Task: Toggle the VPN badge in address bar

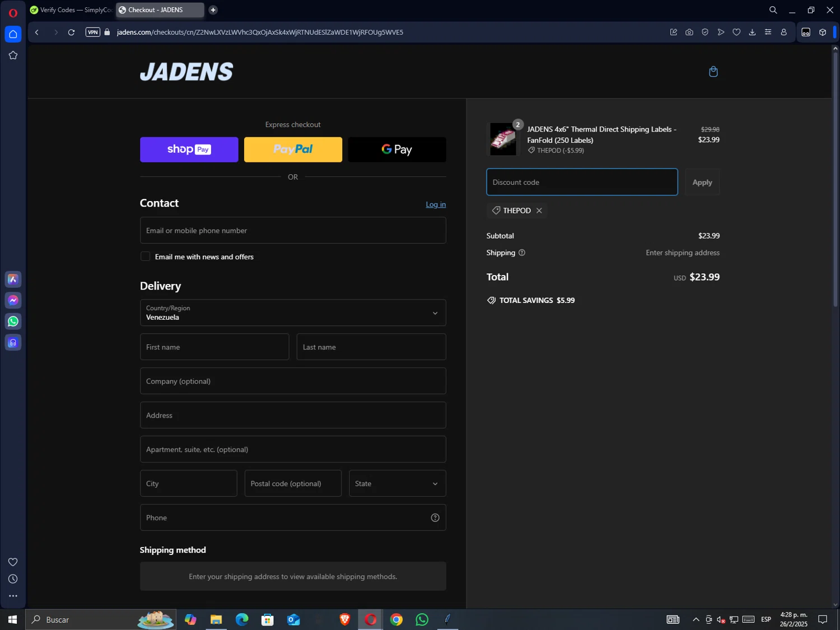Action: click(x=92, y=32)
